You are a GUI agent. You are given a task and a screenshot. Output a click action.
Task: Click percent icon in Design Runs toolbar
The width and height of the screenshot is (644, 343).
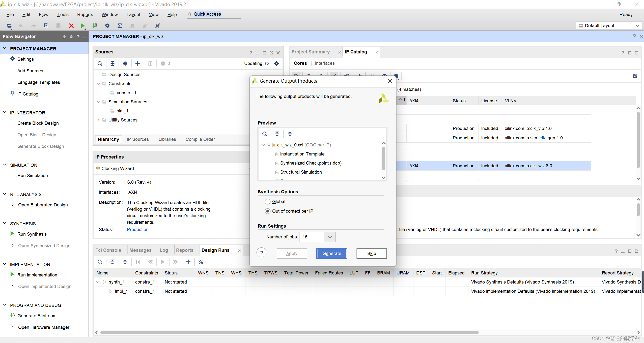pos(201,262)
